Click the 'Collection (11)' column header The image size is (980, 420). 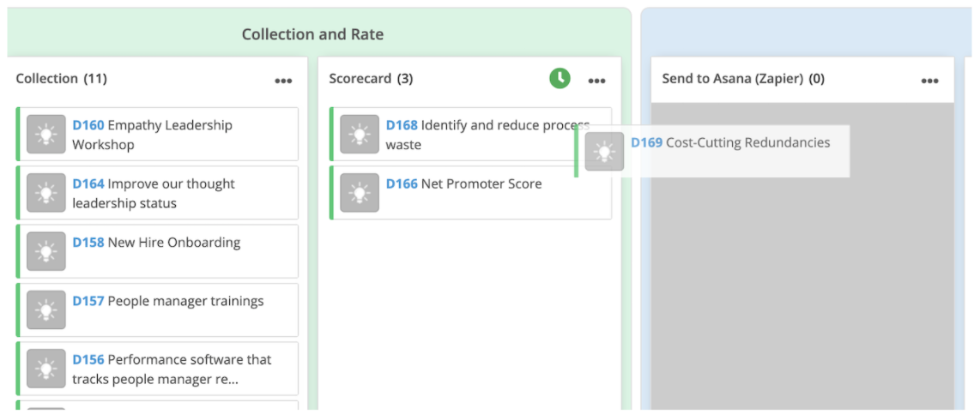61,79
